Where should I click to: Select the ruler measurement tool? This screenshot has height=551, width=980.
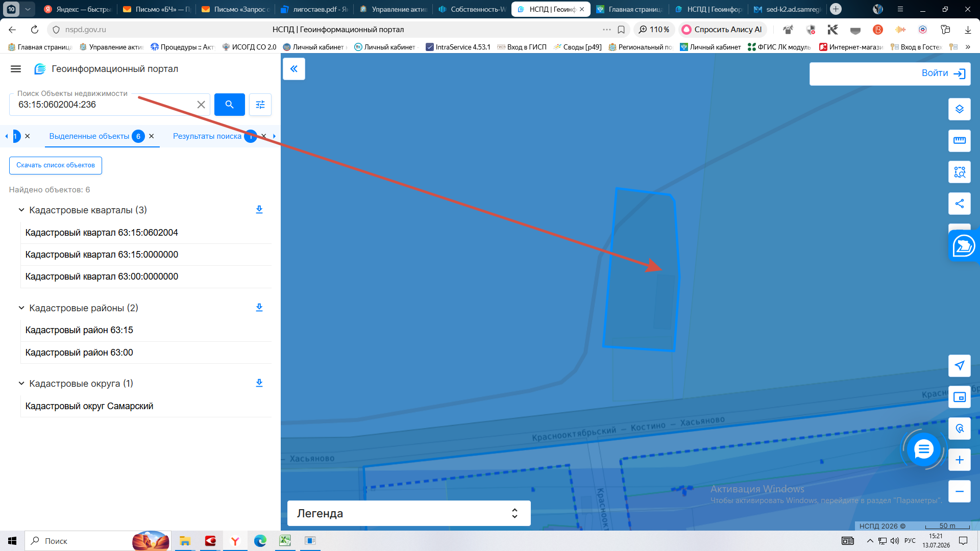click(x=960, y=140)
